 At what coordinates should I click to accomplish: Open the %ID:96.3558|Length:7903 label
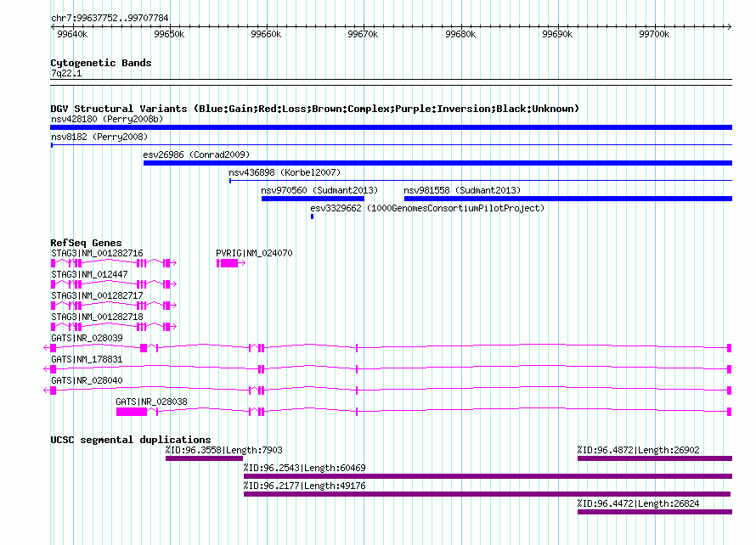[x=223, y=450]
